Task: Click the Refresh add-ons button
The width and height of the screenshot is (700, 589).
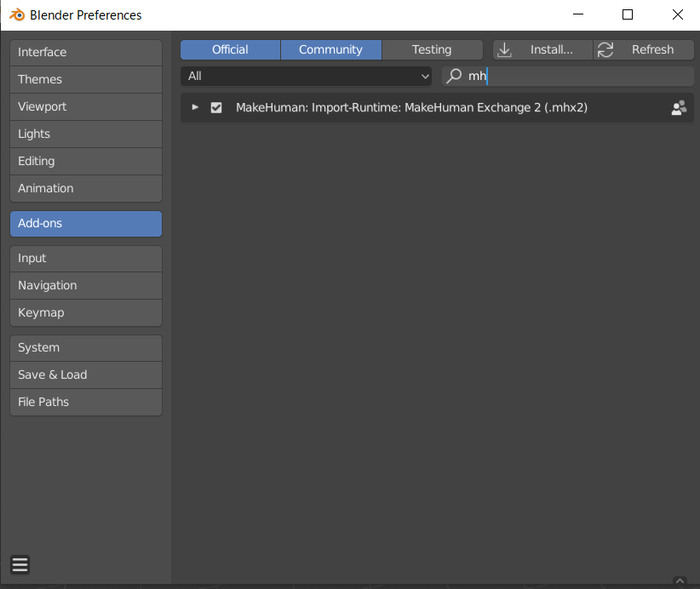Action: tap(644, 49)
